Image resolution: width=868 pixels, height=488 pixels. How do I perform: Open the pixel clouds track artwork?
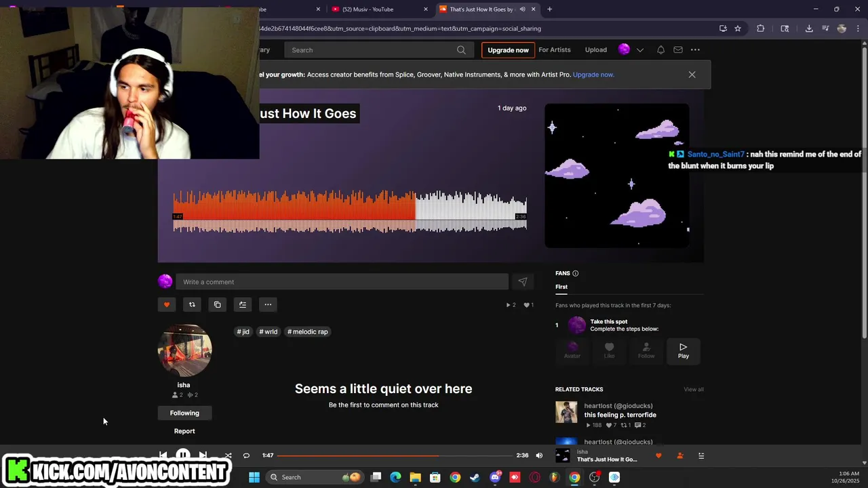[616, 176]
